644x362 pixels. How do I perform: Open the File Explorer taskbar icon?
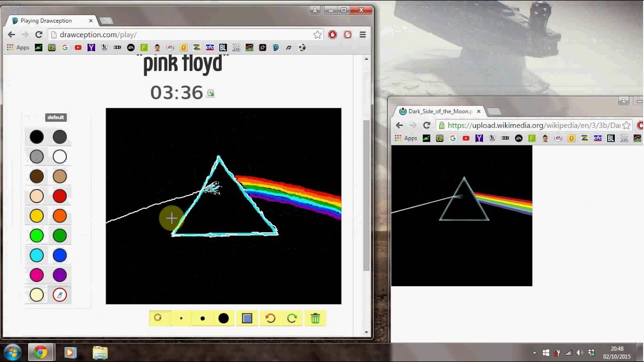[100, 352]
